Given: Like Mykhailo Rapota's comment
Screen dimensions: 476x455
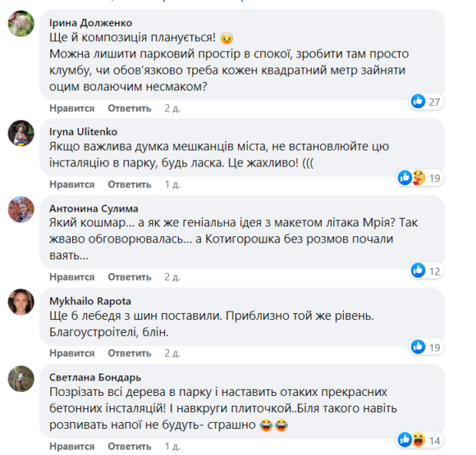Looking at the screenshot, I should coord(72,354).
